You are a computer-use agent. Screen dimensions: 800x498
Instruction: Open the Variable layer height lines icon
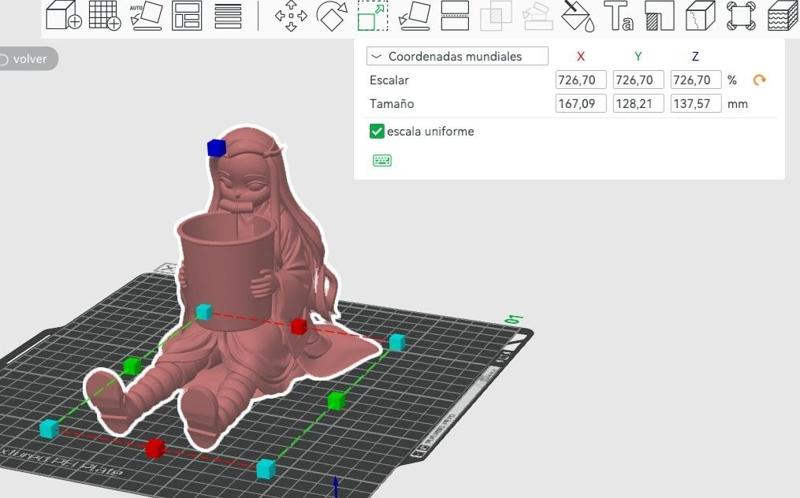click(228, 15)
